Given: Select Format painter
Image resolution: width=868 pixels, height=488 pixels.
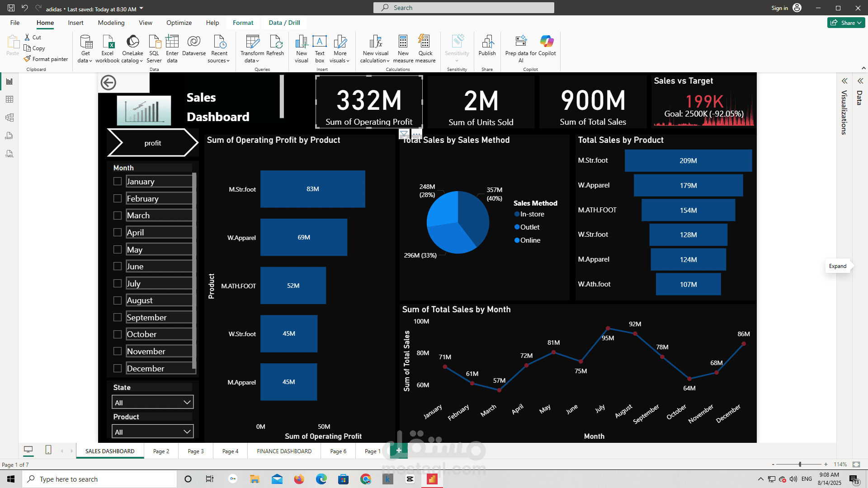Looking at the screenshot, I should pos(46,59).
